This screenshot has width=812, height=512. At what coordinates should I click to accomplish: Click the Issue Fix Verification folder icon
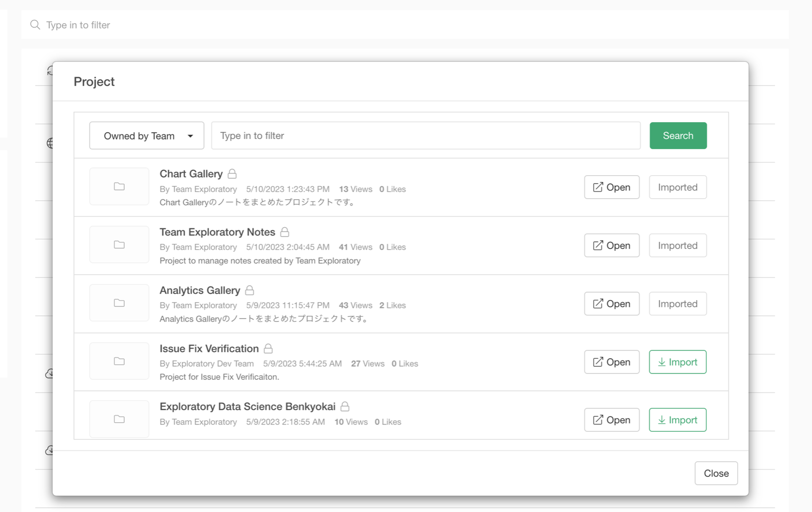click(x=119, y=361)
